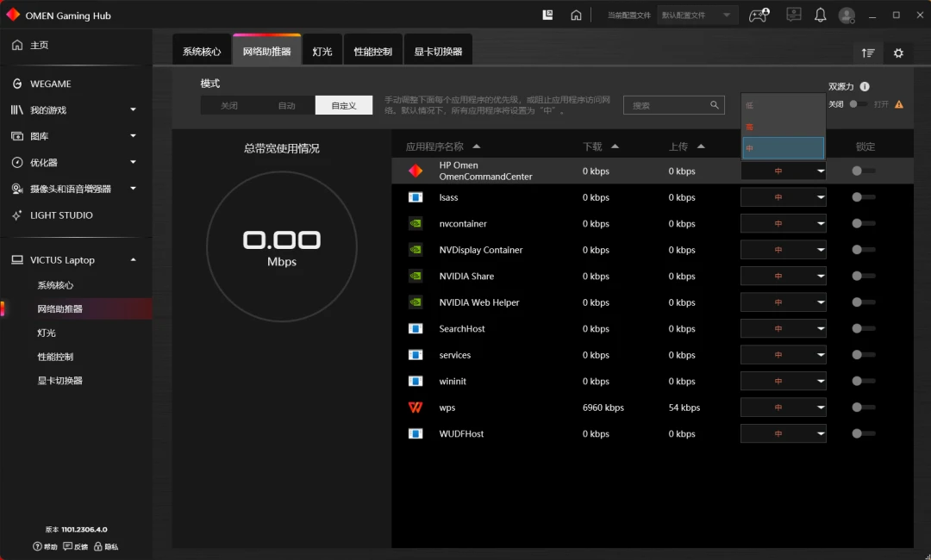Open the notifications bell icon
Screen dimensions: 931x560
tap(820, 16)
